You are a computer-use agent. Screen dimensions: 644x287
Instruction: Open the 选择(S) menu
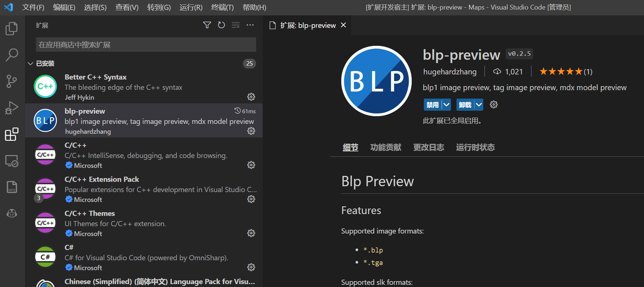[95, 7]
